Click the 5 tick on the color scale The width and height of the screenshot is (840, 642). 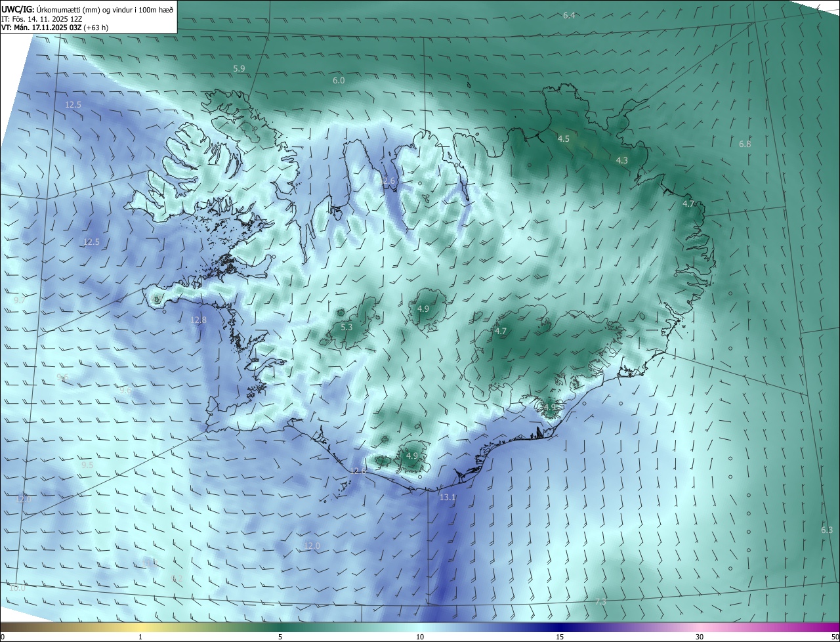click(280, 637)
